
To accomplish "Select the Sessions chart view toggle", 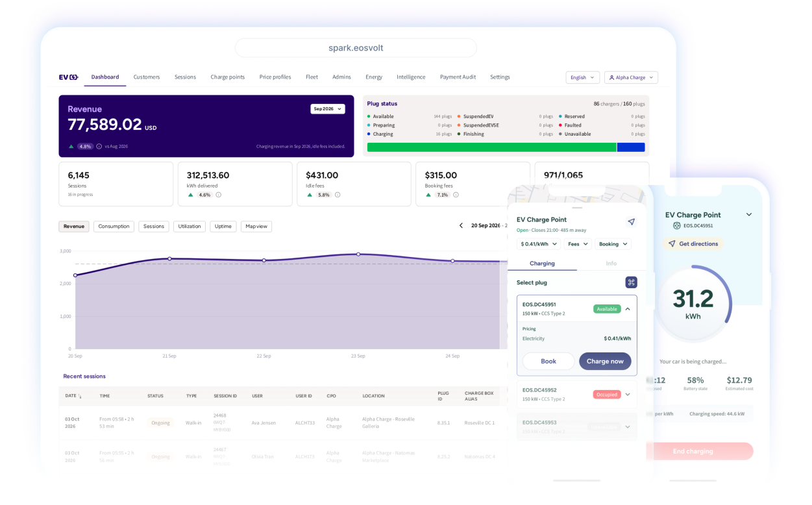I will click(x=154, y=227).
